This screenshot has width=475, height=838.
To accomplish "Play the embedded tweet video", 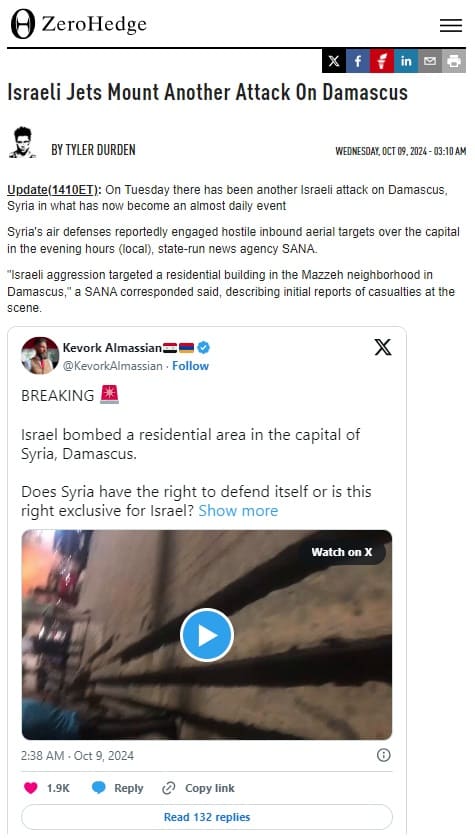I will tap(207, 635).
